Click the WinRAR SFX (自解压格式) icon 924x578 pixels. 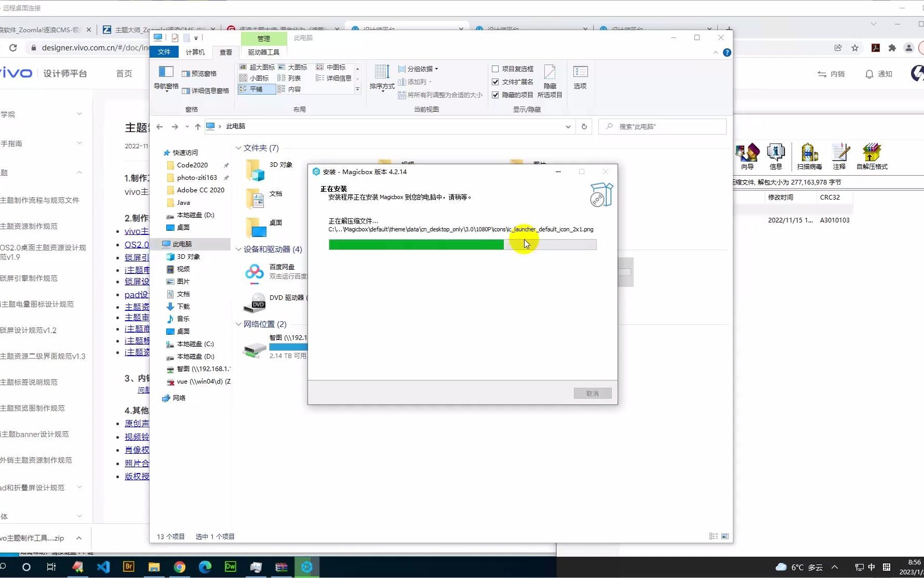coord(872,156)
